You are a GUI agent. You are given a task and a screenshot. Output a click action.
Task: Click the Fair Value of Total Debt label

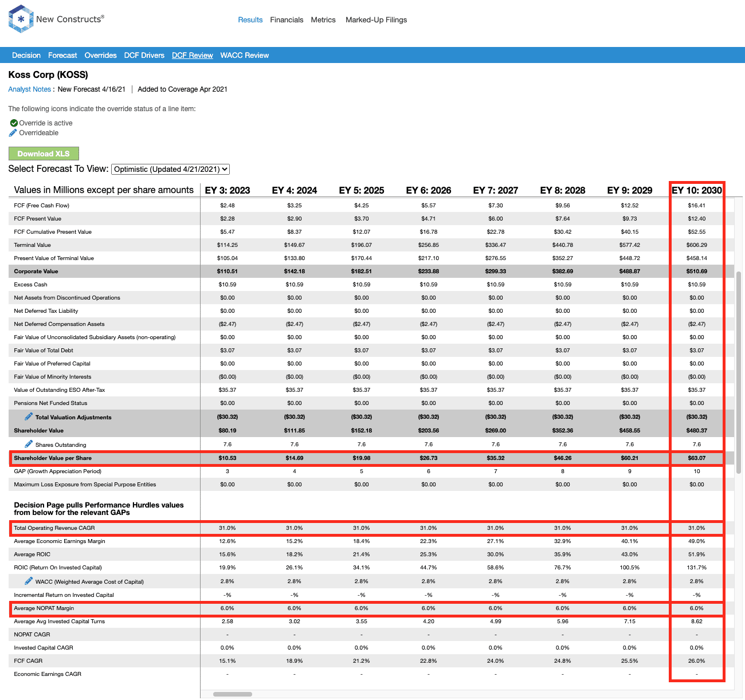[x=44, y=351]
